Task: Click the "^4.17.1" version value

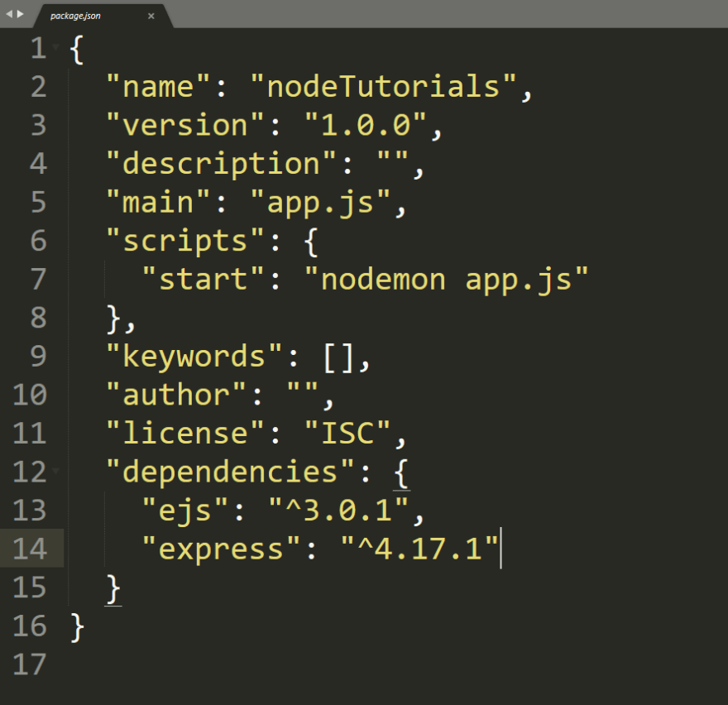Action: (419, 549)
